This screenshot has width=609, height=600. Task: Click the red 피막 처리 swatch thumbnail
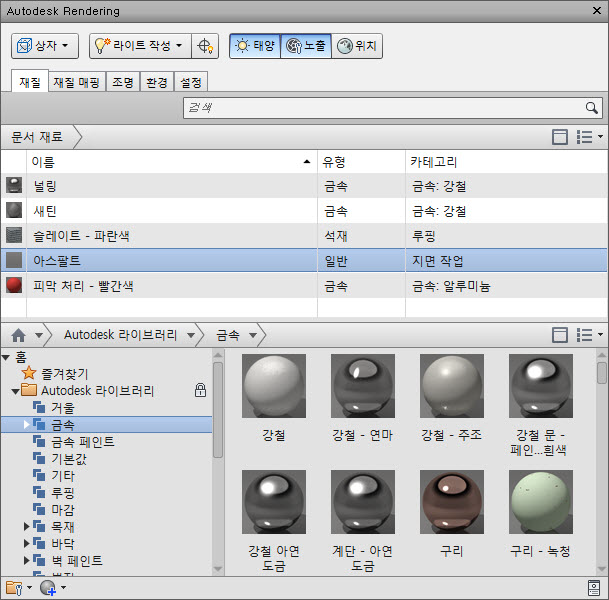click(14, 285)
